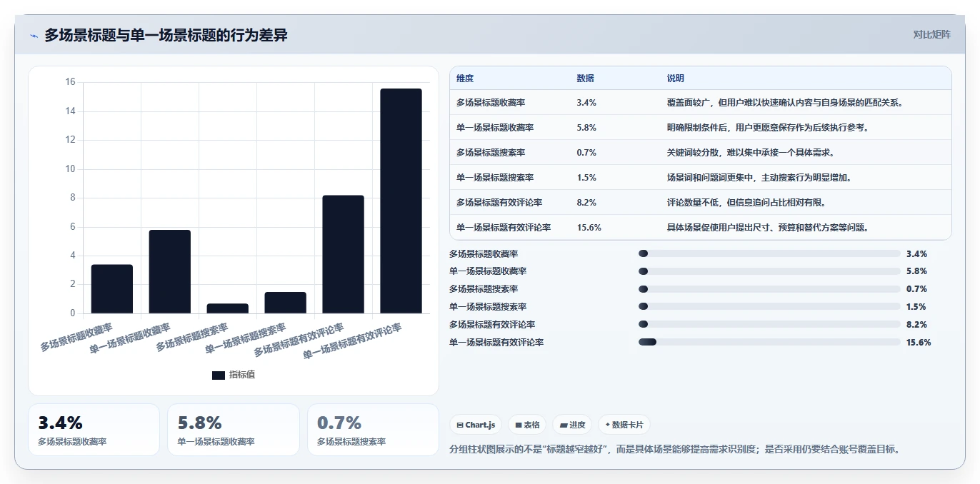Click table cell 多场景标题收藏率
This screenshot has width=980, height=484.
(x=491, y=103)
